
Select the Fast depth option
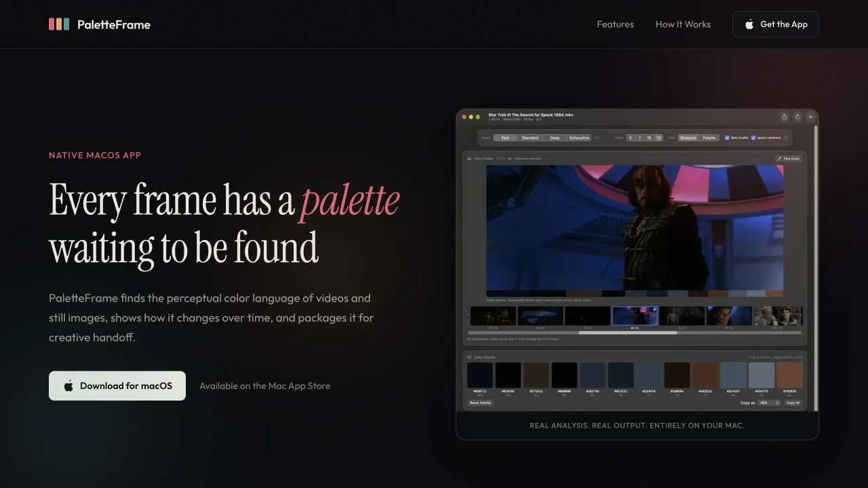[x=505, y=138]
